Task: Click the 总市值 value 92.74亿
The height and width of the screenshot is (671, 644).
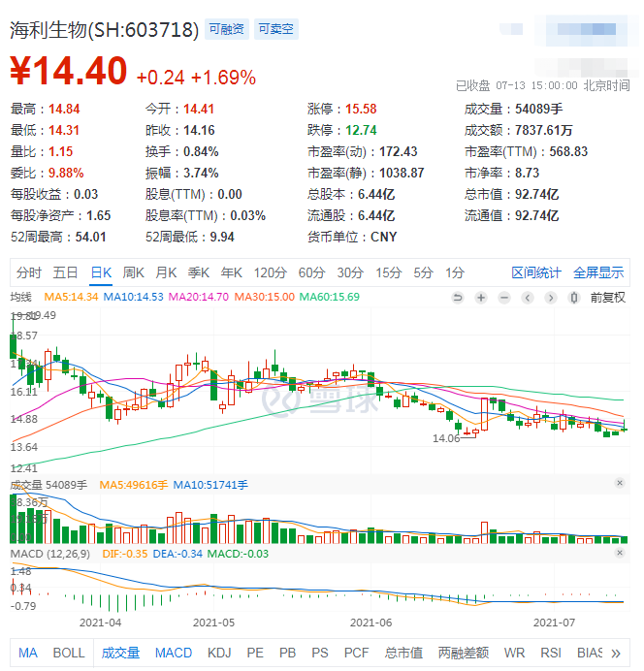Action: click(x=536, y=195)
